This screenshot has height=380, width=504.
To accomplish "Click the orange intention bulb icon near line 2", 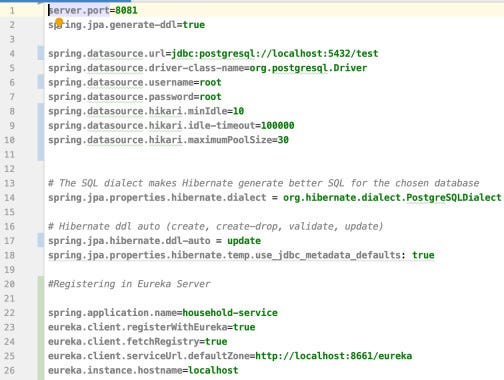I will click(59, 22).
